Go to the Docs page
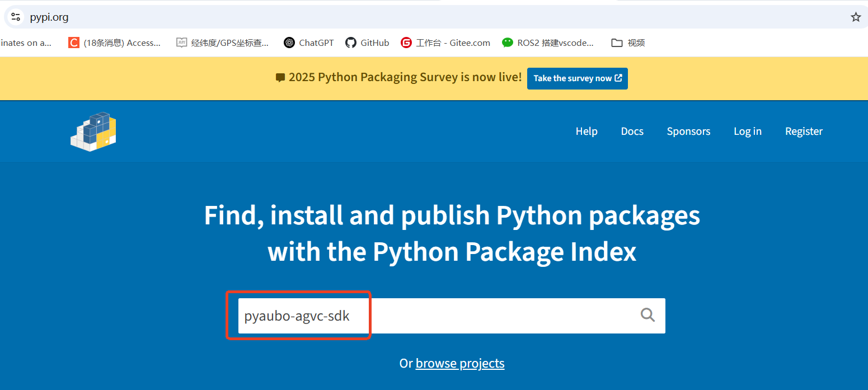 tap(632, 131)
